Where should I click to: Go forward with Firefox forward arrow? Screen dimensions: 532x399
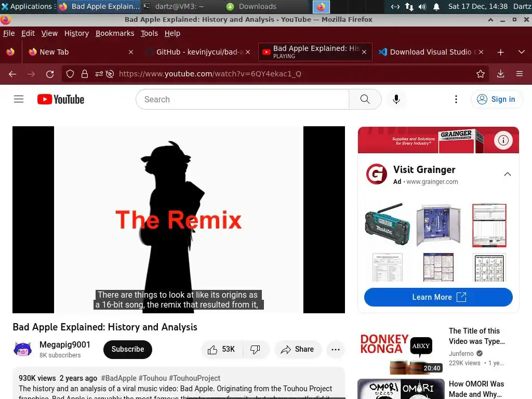31,74
